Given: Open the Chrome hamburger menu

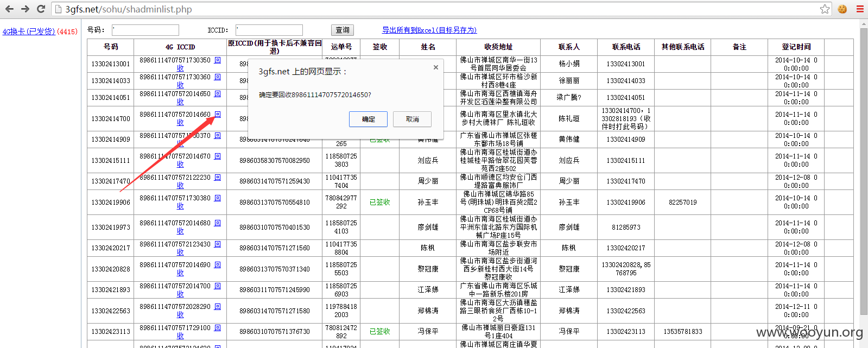Looking at the screenshot, I should [x=860, y=9].
